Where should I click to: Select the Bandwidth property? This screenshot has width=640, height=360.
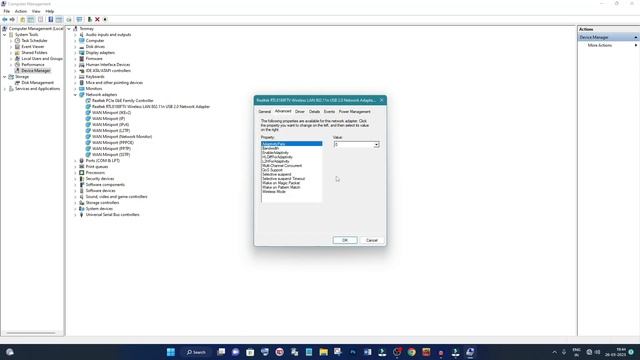(271, 148)
